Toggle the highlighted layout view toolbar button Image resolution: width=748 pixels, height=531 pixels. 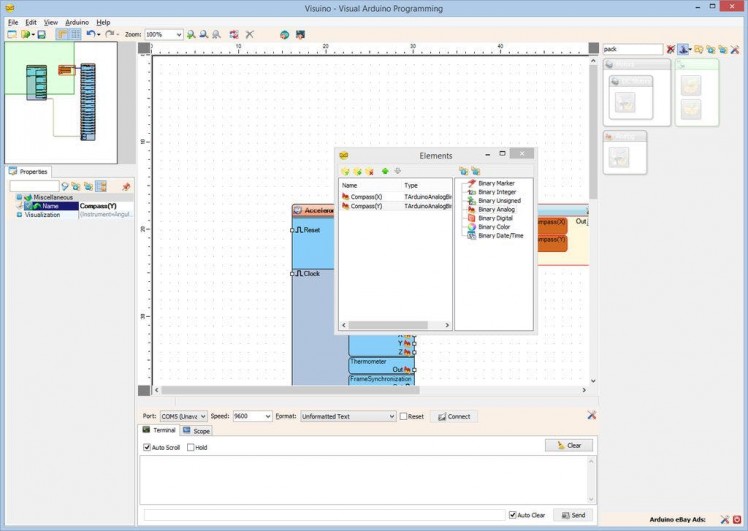pos(62,34)
